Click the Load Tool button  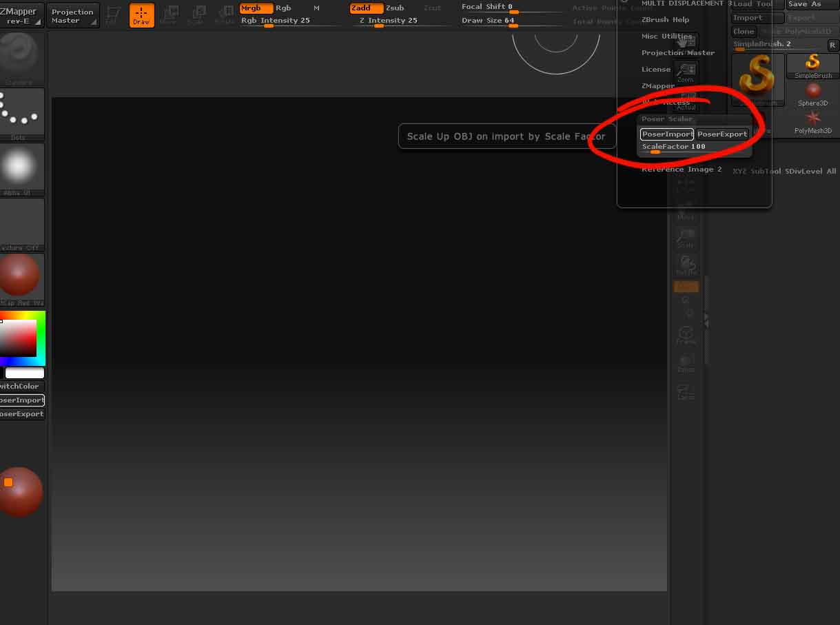coord(758,4)
